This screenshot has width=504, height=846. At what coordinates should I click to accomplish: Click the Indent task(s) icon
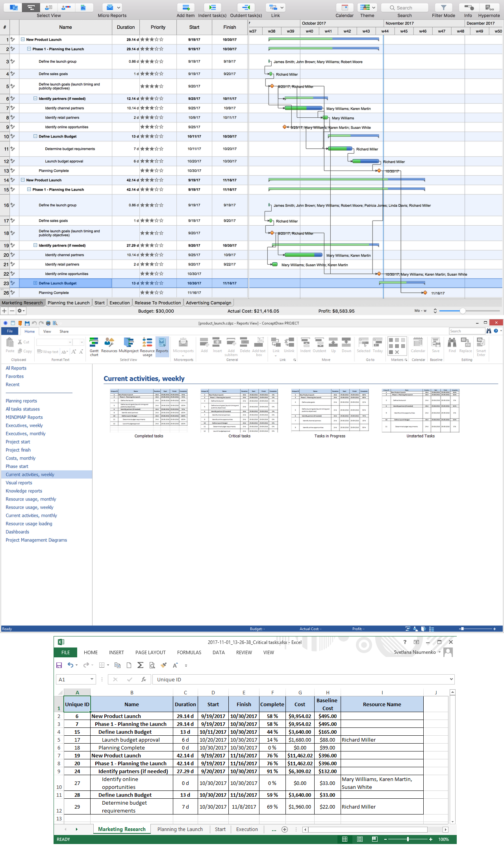[x=212, y=7]
